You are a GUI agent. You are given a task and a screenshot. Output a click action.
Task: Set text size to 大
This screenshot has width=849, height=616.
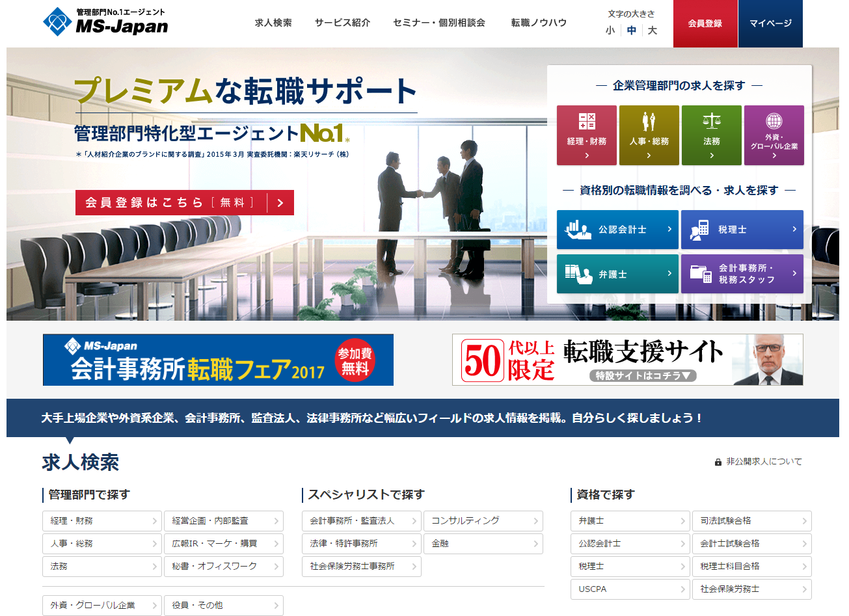point(653,31)
